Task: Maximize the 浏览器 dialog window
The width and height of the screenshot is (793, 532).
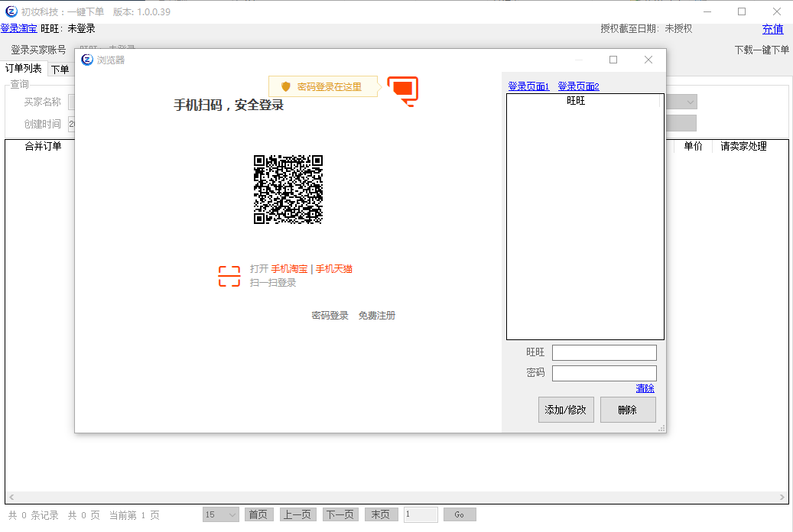Action: pyautogui.click(x=613, y=60)
